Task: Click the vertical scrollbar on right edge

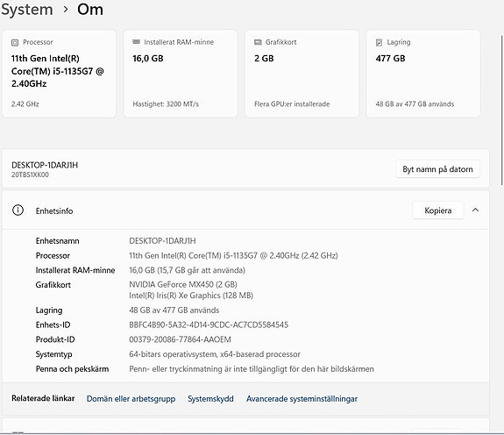Action: pyautogui.click(x=501, y=111)
